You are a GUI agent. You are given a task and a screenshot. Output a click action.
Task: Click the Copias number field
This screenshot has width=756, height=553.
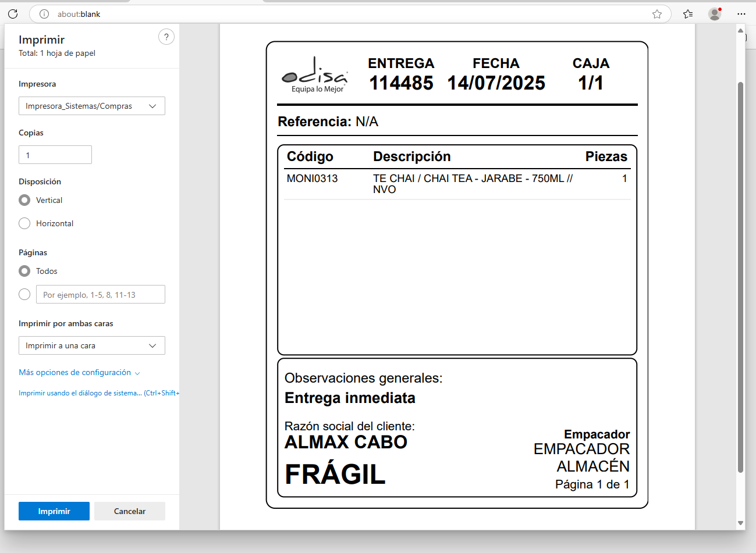coord(55,155)
